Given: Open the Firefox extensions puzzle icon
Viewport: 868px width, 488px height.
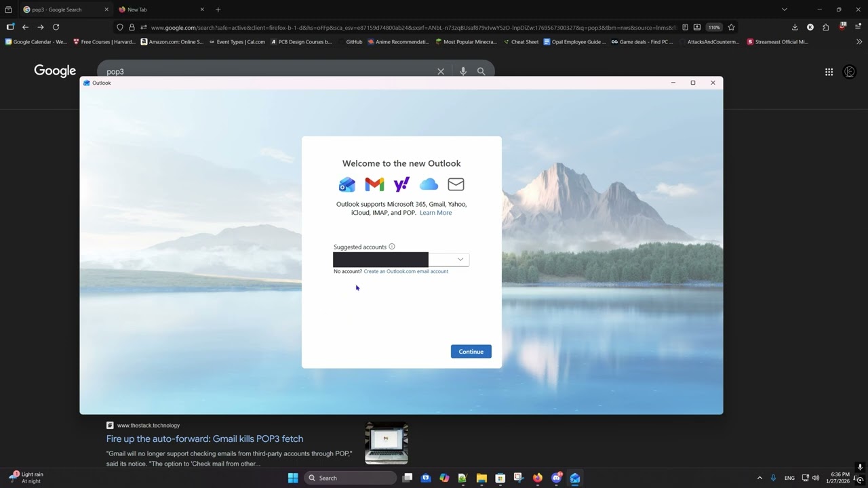Looking at the screenshot, I should pos(825,27).
